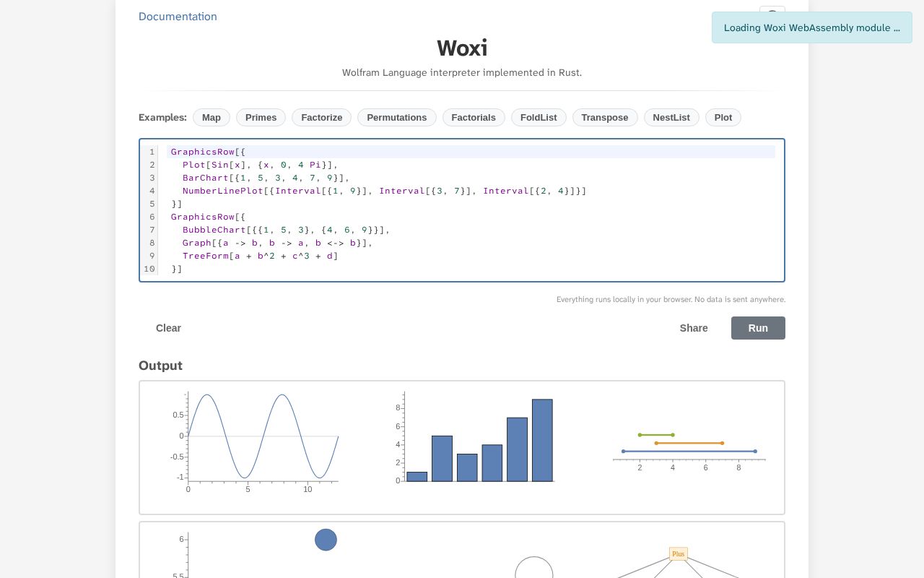The height and width of the screenshot is (578, 924).
Task: Open the Documentation link
Action: pyautogui.click(x=178, y=17)
